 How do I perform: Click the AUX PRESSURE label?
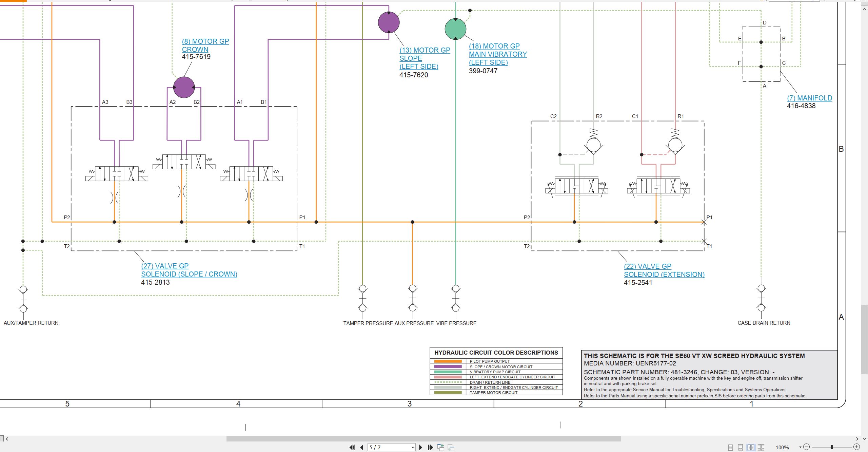414,323
